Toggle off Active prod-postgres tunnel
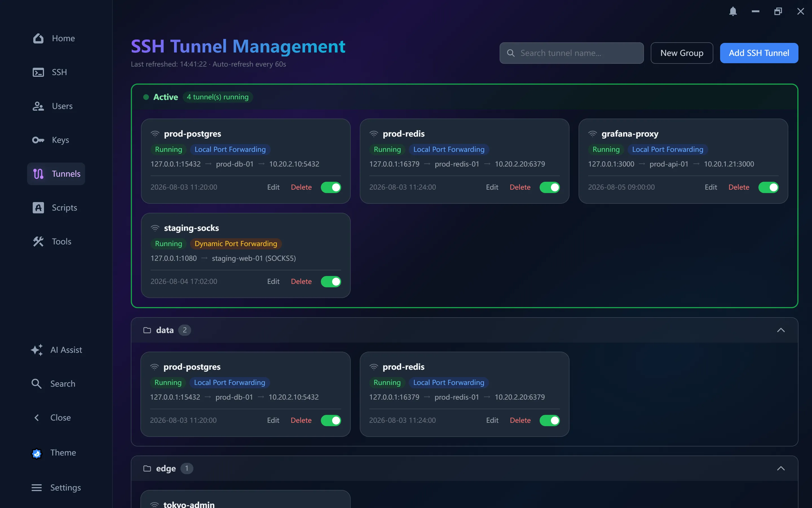812x508 pixels. point(331,187)
